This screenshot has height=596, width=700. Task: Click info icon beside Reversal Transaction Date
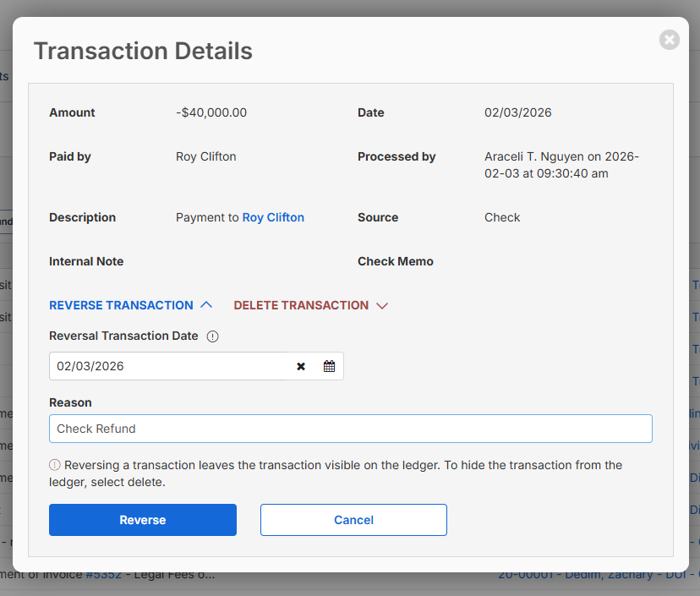coord(212,336)
